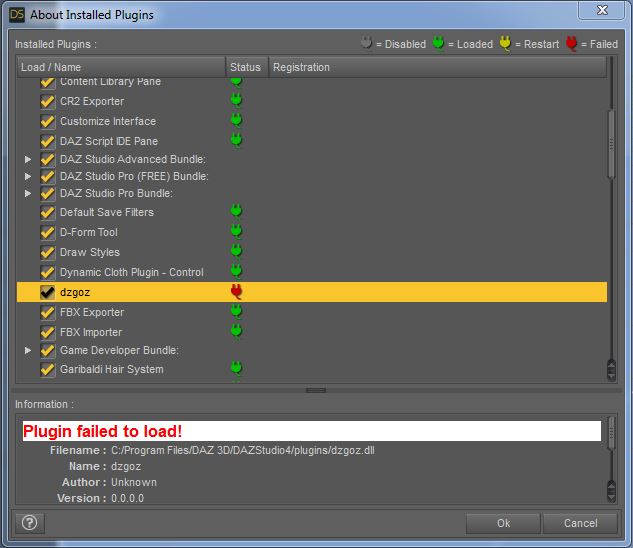Click the splitter handle above Information
Screen dimensions: 633x548
click(x=316, y=390)
